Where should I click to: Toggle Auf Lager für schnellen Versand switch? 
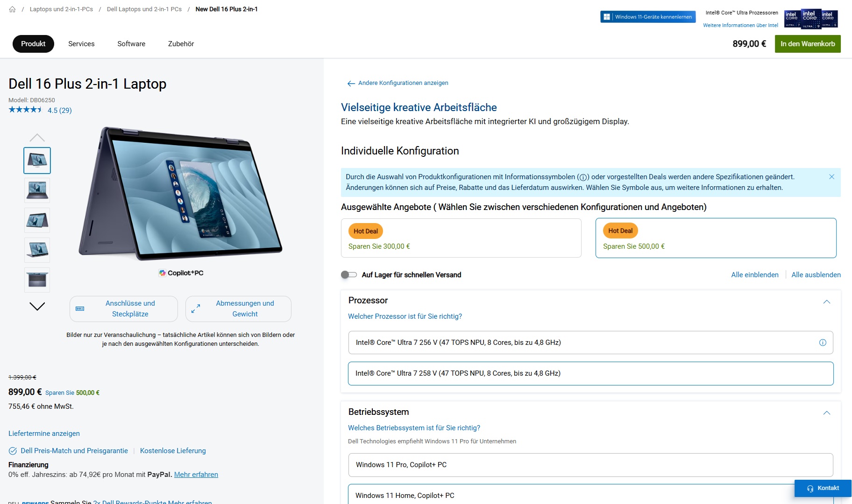348,275
